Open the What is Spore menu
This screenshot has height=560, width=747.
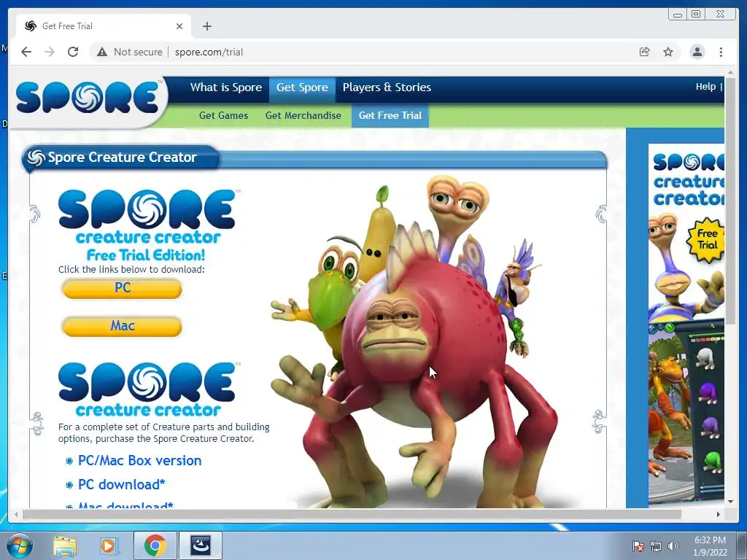(x=226, y=87)
